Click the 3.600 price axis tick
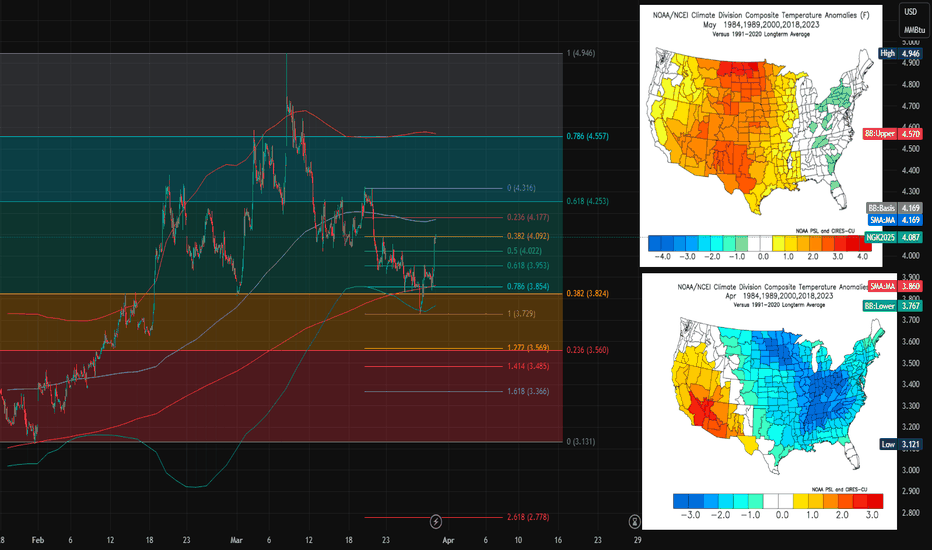932x550 pixels. 911,342
